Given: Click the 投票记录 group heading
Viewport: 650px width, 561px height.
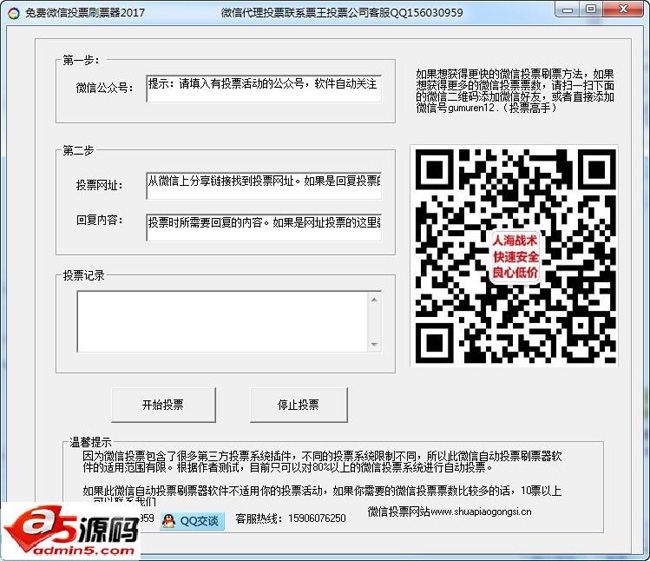Looking at the screenshot, I should pyautogui.click(x=83, y=275).
